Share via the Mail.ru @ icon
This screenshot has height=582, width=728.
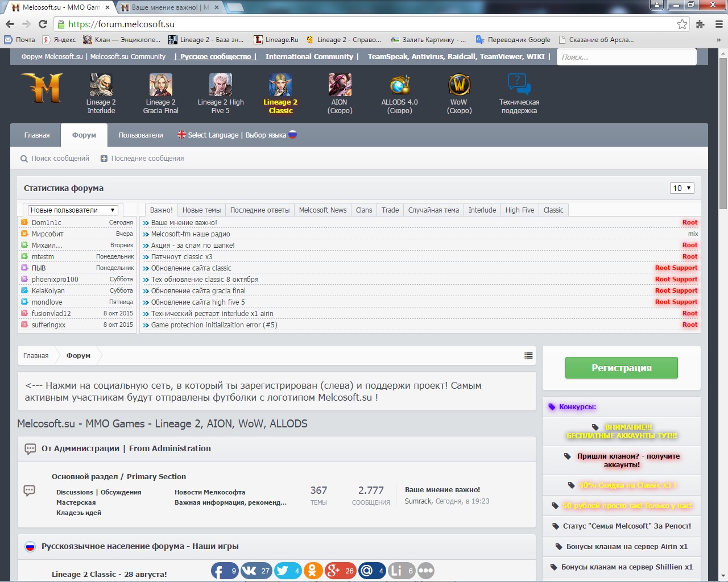tap(373, 571)
